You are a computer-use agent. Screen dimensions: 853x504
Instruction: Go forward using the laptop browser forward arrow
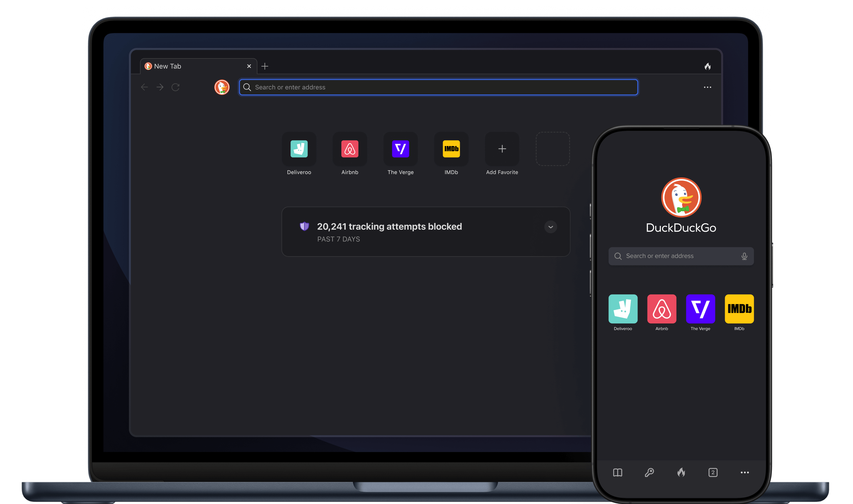[160, 87]
